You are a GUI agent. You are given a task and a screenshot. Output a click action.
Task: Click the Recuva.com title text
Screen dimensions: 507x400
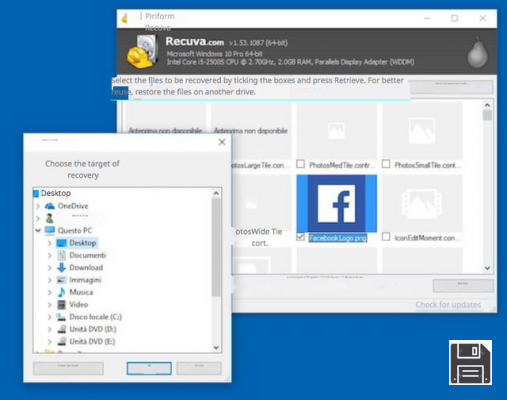(195, 42)
